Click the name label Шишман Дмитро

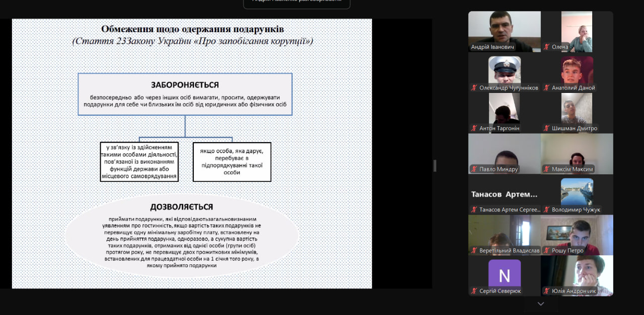(x=574, y=129)
